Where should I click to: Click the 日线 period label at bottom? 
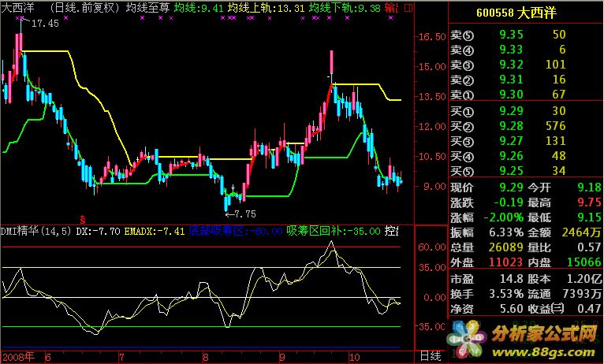[x=431, y=357]
